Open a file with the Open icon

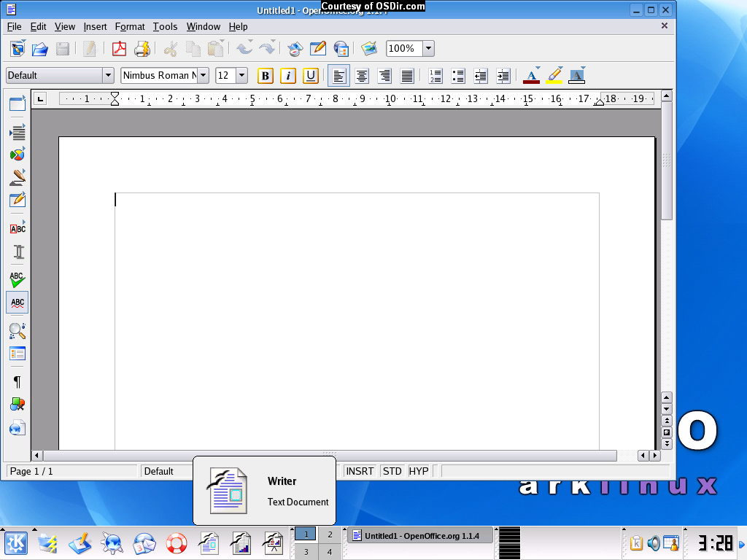coord(40,49)
